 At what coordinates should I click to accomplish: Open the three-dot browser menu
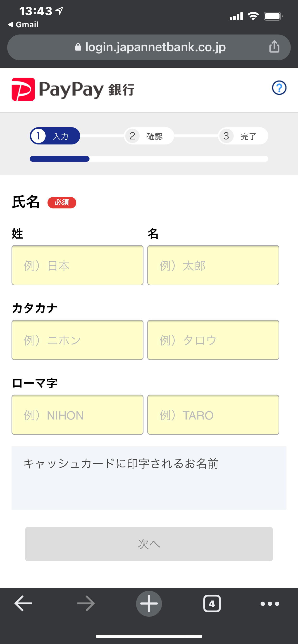click(270, 604)
